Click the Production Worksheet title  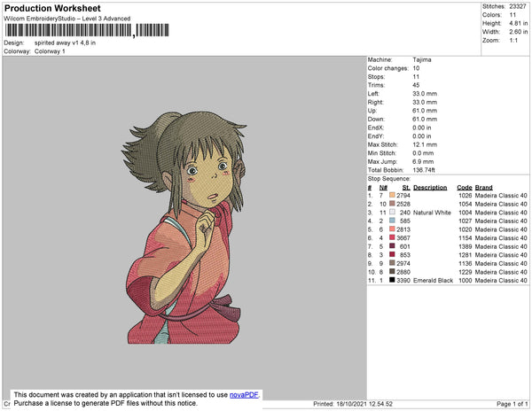(x=52, y=9)
